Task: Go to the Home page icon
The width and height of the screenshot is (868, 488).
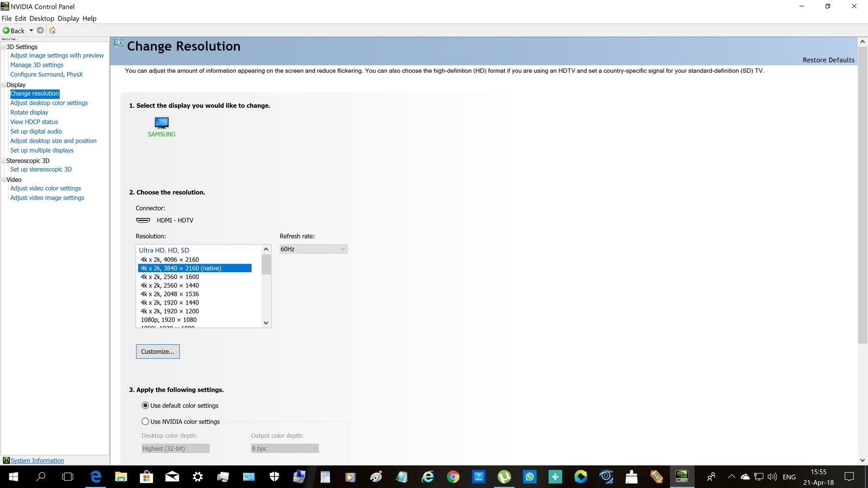Action: [x=53, y=30]
